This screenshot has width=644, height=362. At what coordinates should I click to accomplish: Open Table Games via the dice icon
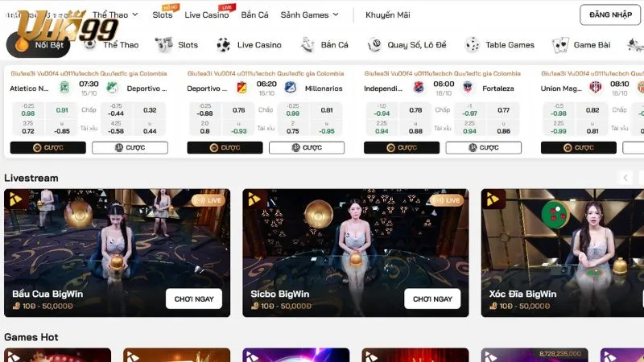tap(473, 45)
